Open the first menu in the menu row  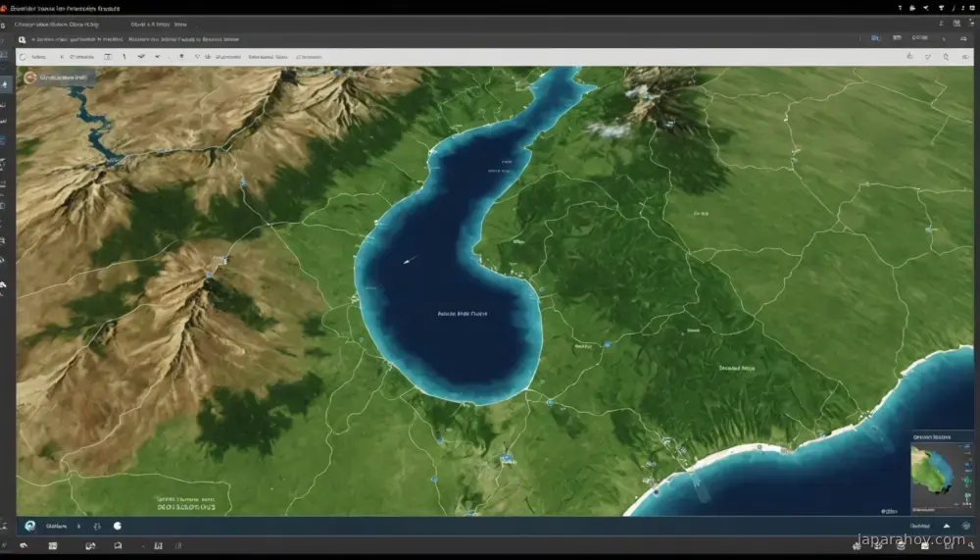pos(57,25)
